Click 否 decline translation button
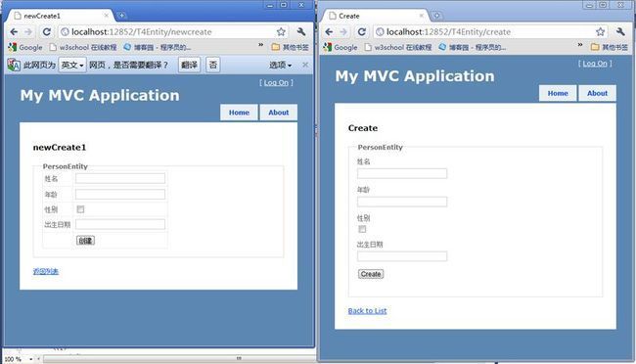 [x=213, y=65]
